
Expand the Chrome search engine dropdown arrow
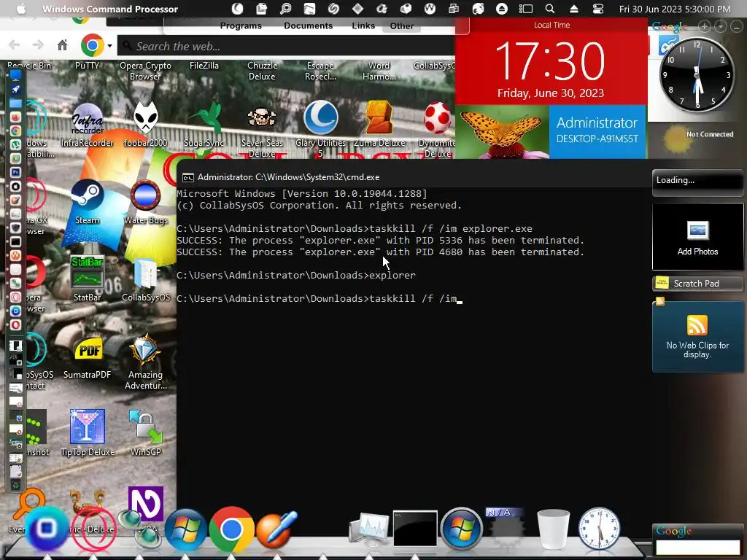109,46
